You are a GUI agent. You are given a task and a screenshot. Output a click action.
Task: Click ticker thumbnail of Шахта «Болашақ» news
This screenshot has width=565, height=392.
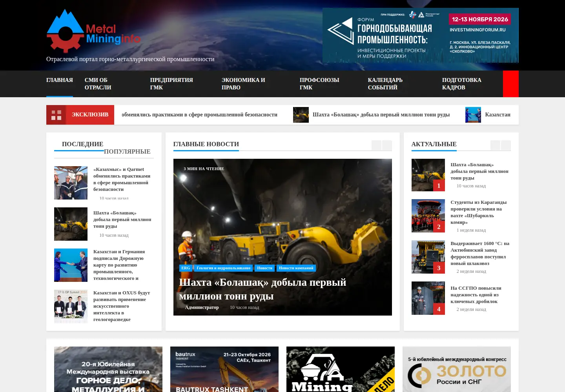pos(301,115)
